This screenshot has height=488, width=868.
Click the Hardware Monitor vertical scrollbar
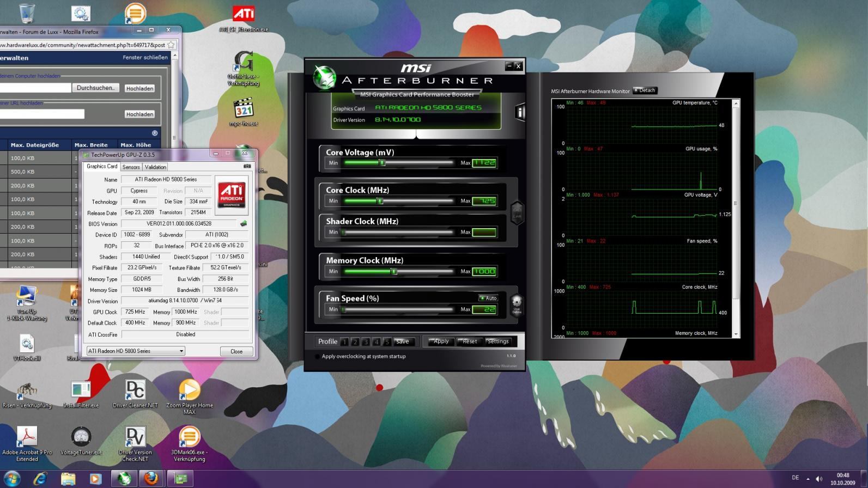[736, 218]
